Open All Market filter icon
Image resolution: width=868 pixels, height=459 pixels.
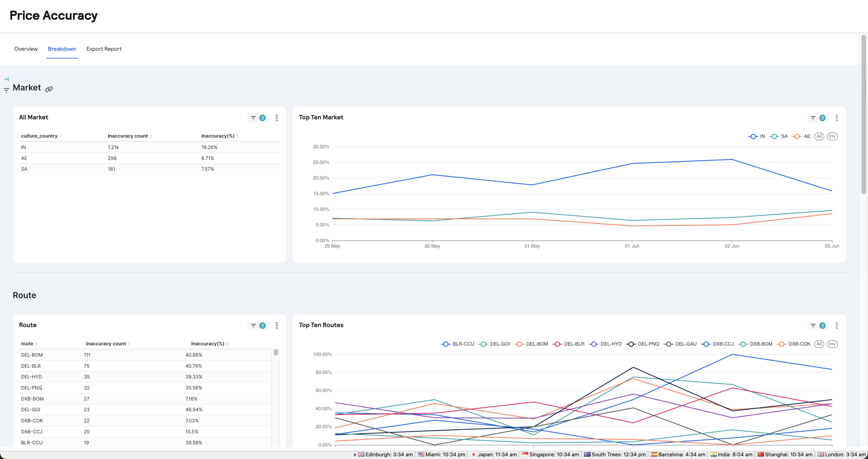[254, 118]
